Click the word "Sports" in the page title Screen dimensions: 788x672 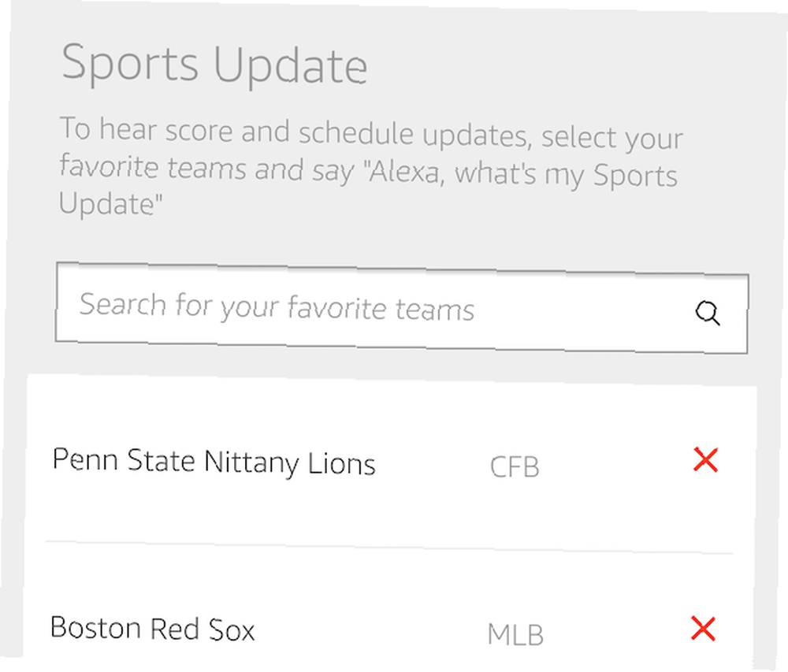point(130,63)
